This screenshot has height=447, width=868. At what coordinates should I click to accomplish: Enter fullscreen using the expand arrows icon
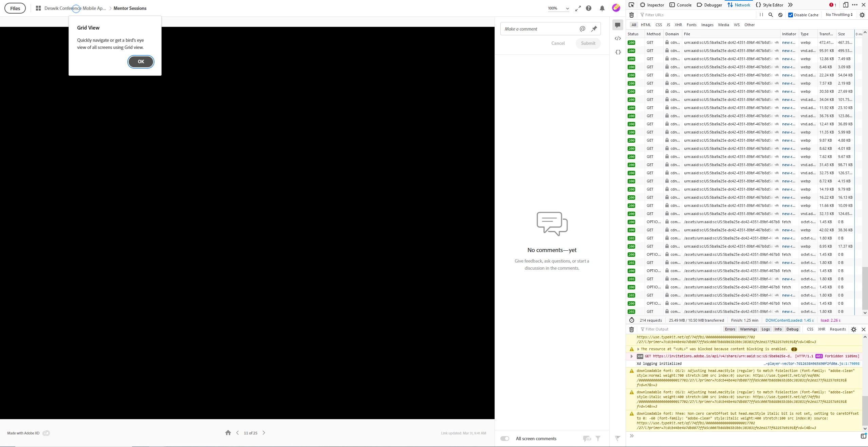coord(578,8)
